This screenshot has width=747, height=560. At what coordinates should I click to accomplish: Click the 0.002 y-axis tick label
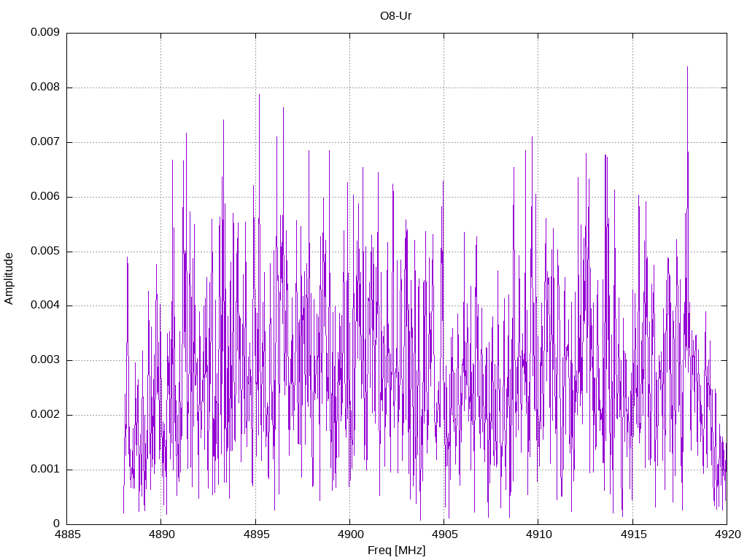[45, 414]
